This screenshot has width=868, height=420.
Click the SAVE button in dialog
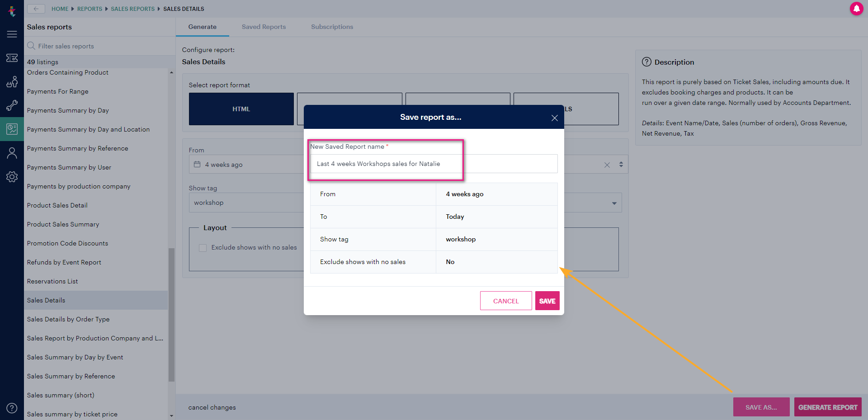pyautogui.click(x=547, y=301)
